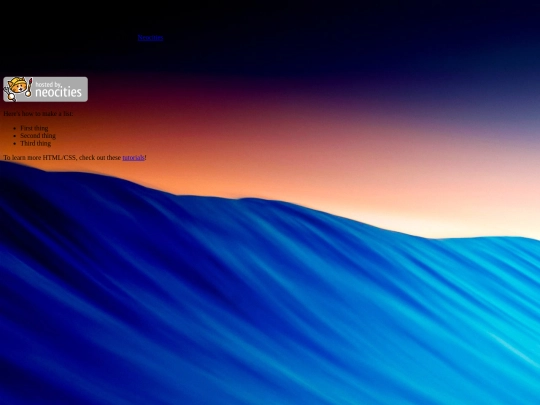This screenshot has width=540, height=405.
Task: Click the 'Second thing' list item
Action: click(x=38, y=136)
